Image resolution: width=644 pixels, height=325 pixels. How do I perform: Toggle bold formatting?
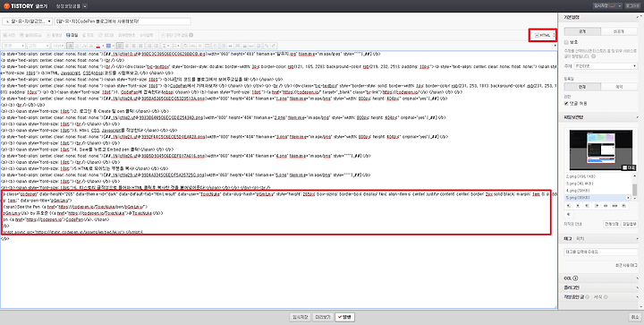[x=70, y=46]
